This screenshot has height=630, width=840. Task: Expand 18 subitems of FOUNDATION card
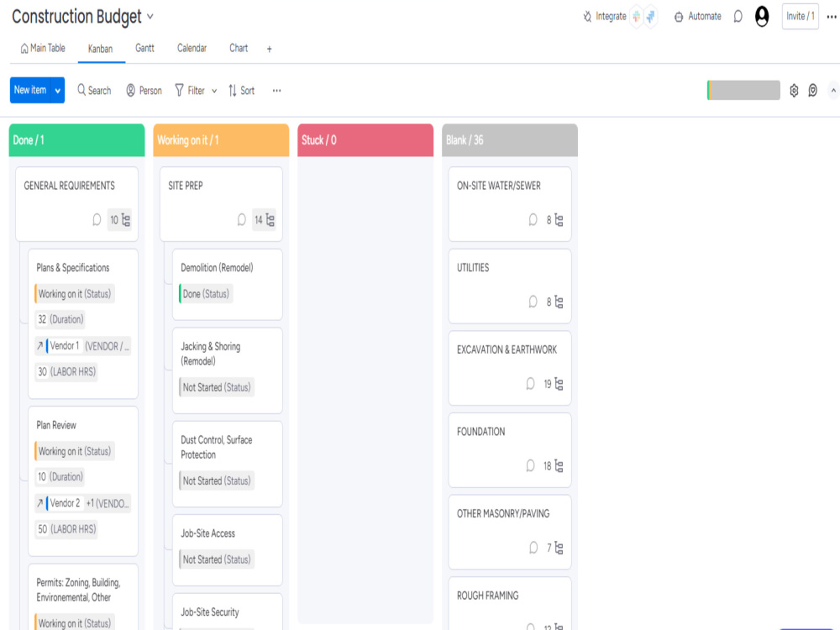tap(554, 465)
